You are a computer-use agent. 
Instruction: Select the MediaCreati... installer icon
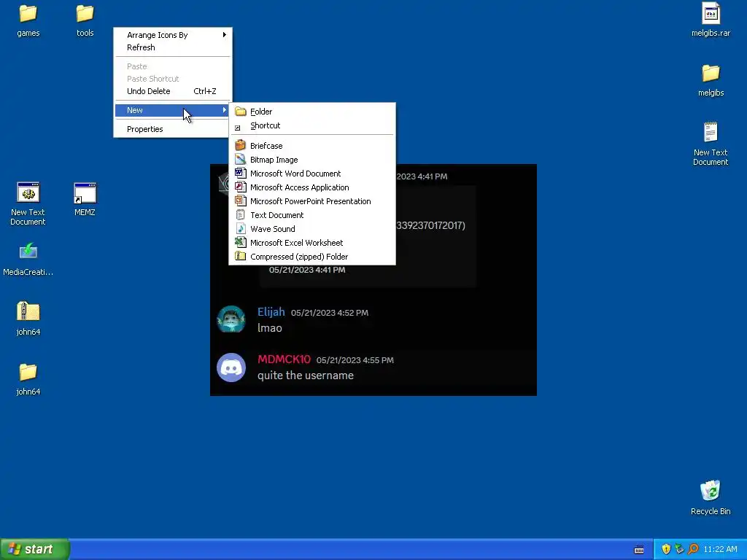(x=28, y=251)
